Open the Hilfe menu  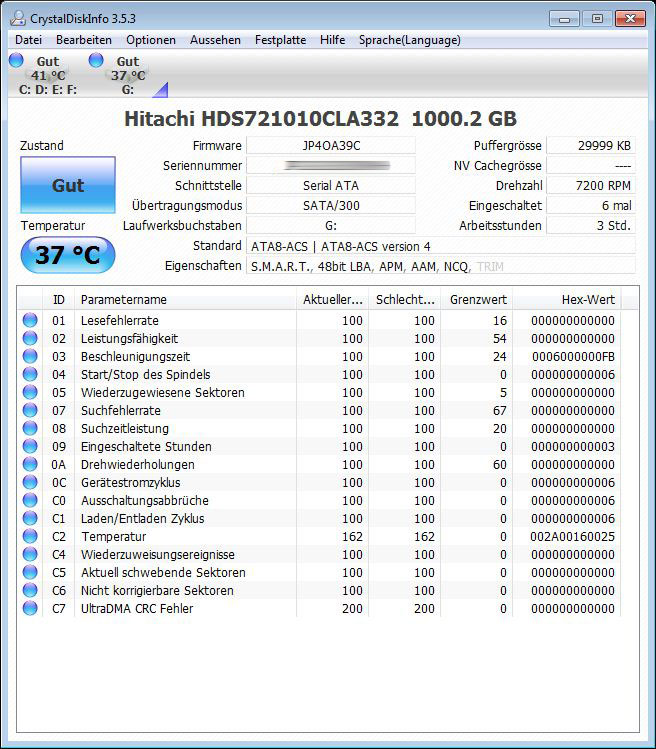pyautogui.click(x=333, y=40)
